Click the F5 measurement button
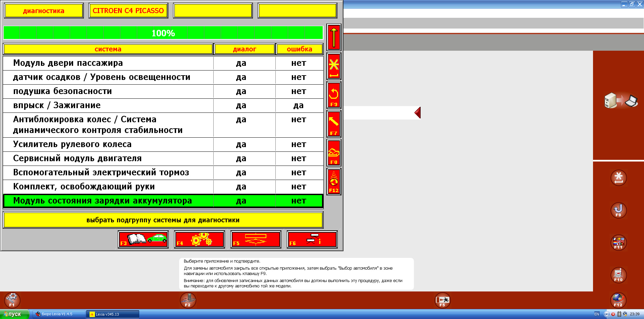The image size is (644, 319). [256, 239]
